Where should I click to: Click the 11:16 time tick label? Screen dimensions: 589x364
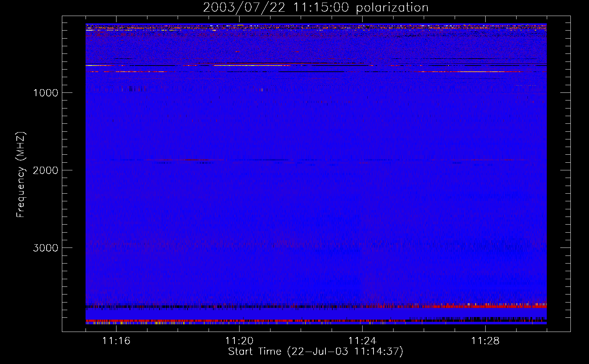pos(116,341)
